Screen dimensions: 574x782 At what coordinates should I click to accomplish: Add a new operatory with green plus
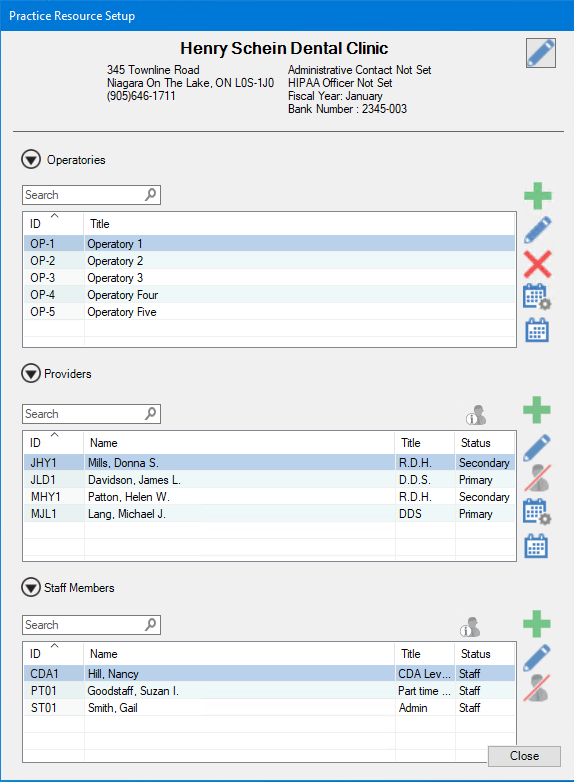(538, 196)
